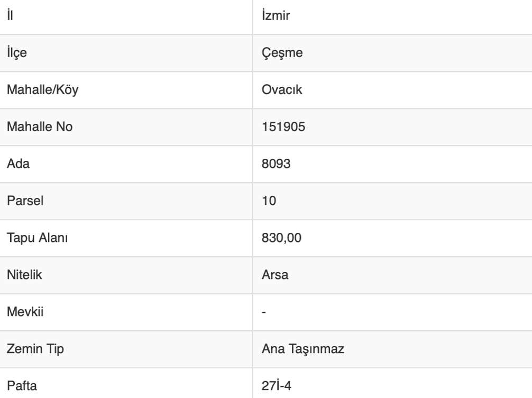Select the 8093 Ada value
Image resolution: width=532 pixels, height=398 pixels.
pos(277,164)
